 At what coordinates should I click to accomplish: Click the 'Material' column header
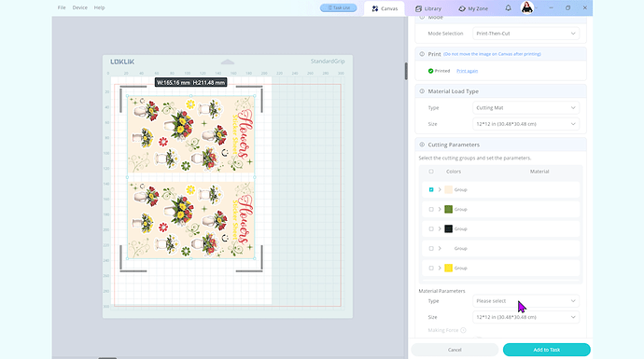click(539, 172)
